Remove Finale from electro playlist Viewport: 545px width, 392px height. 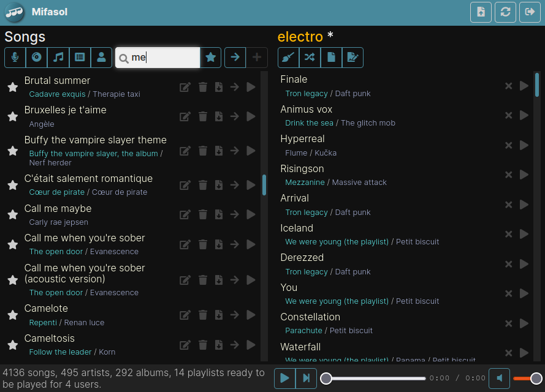click(x=508, y=86)
